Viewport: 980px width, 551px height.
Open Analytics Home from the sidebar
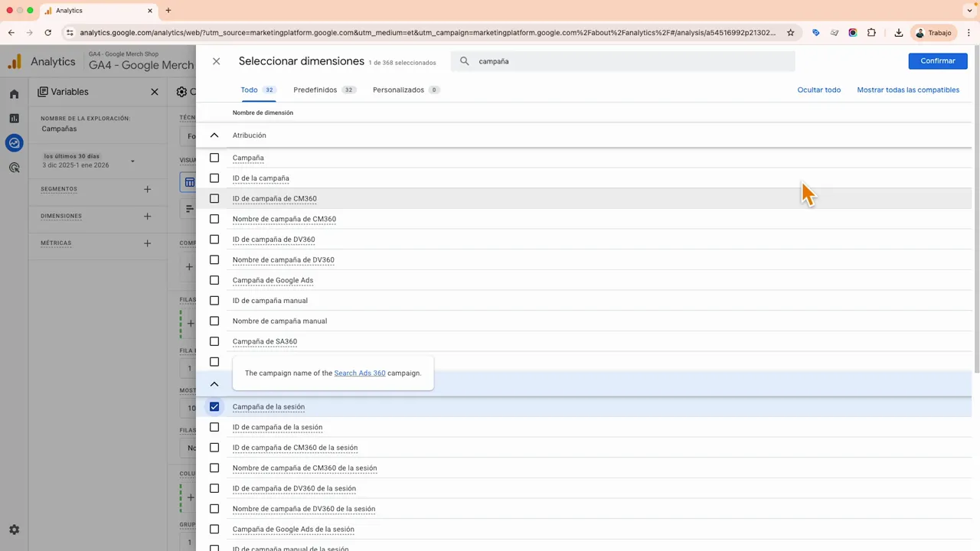pyautogui.click(x=14, y=94)
